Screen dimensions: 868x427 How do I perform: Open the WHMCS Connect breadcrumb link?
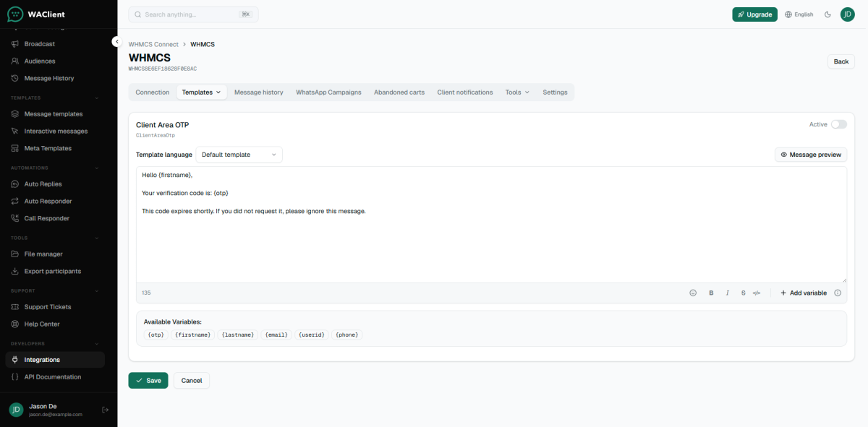click(x=153, y=44)
